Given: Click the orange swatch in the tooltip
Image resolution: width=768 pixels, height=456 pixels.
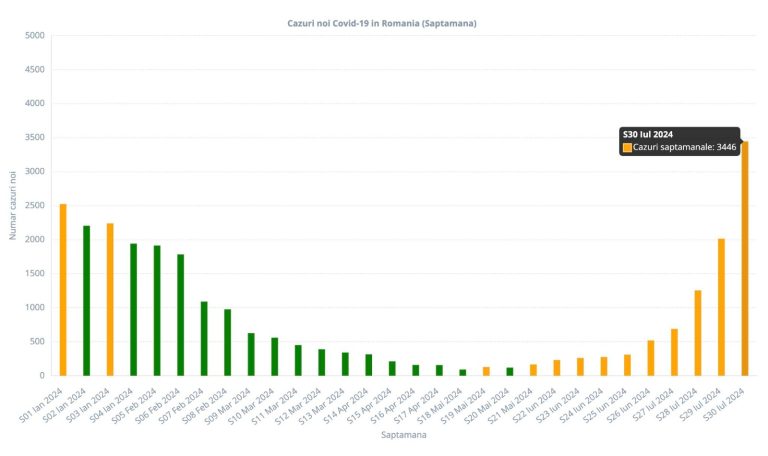Looking at the screenshot, I should (x=627, y=147).
